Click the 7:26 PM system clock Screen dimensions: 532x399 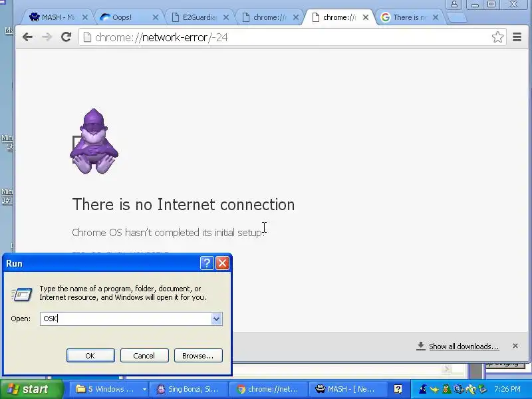click(507, 389)
